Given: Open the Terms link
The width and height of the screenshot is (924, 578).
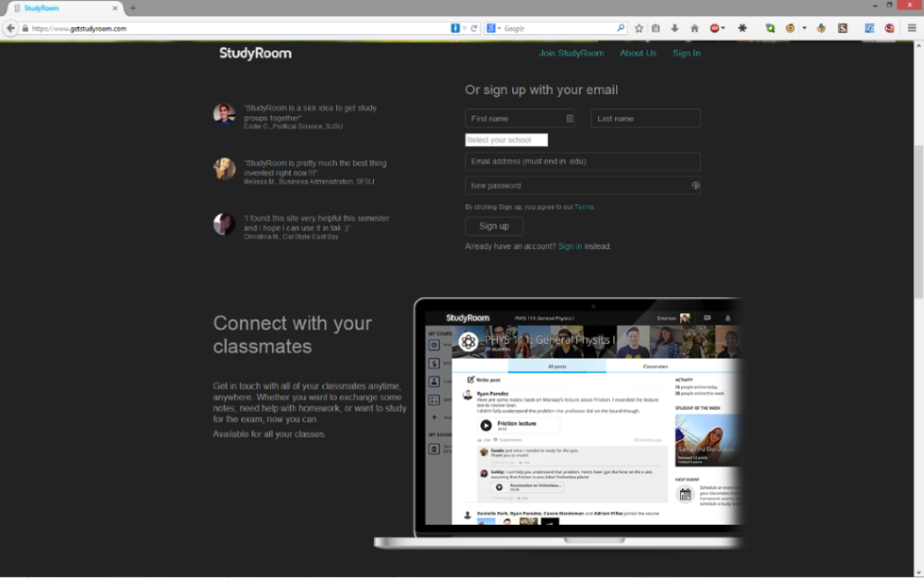Looking at the screenshot, I should pyautogui.click(x=583, y=207).
